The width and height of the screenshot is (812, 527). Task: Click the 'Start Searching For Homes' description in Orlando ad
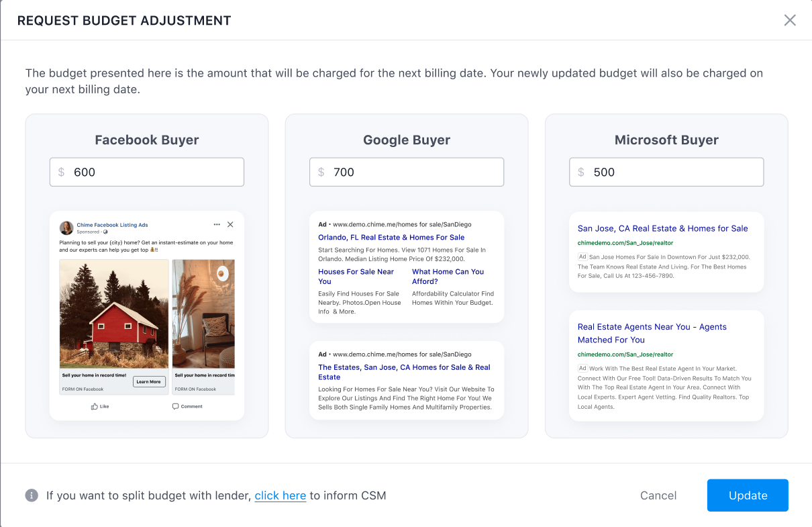click(x=402, y=254)
